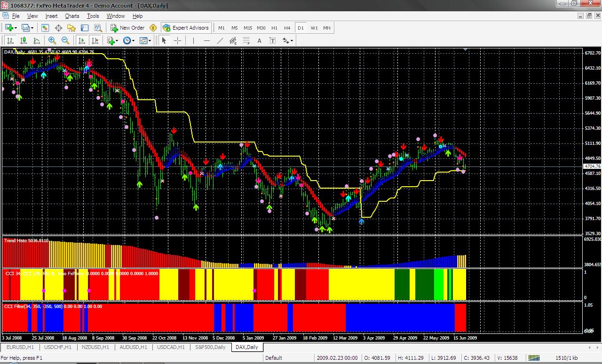
Task: Draw a vertical line tool
Action: (x=193, y=41)
